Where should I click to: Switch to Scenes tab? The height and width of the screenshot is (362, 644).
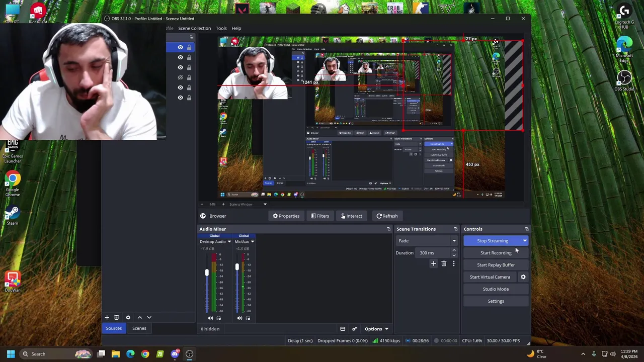coord(139,328)
